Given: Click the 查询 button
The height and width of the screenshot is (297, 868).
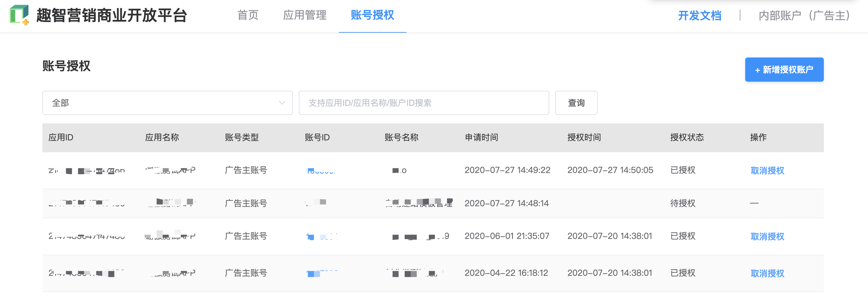Looking at the screenshot, I should pyautogui.click(x=576, y=103).
